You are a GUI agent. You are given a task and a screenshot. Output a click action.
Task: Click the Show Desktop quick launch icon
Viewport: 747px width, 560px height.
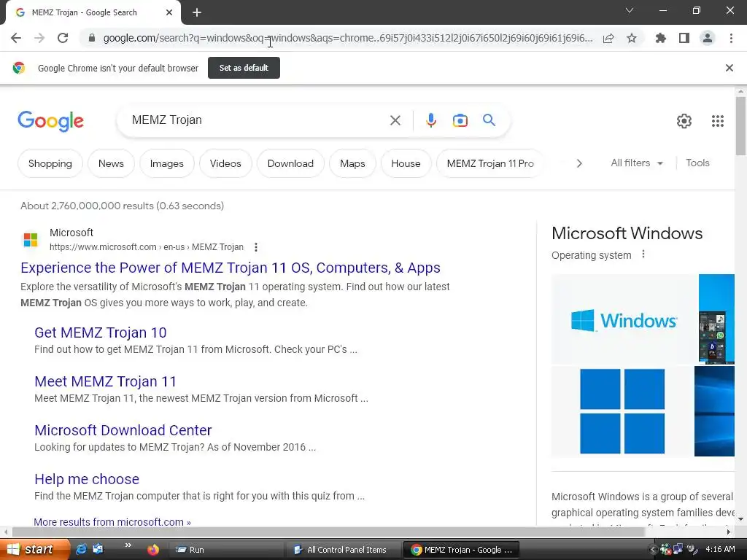[98, 550]
